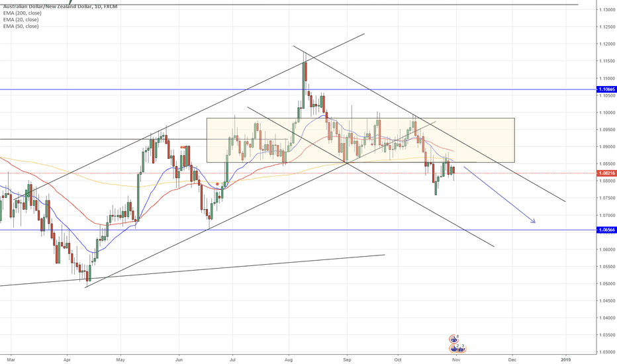Click the blue 1.10665 price line label
The height and width of the screenshot is (364, 617).
tap(606, 90)
